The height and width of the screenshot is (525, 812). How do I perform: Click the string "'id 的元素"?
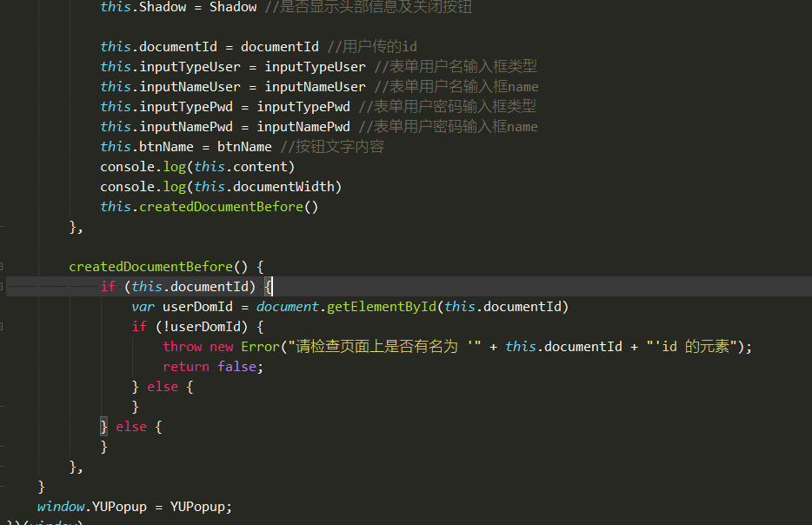692,347
